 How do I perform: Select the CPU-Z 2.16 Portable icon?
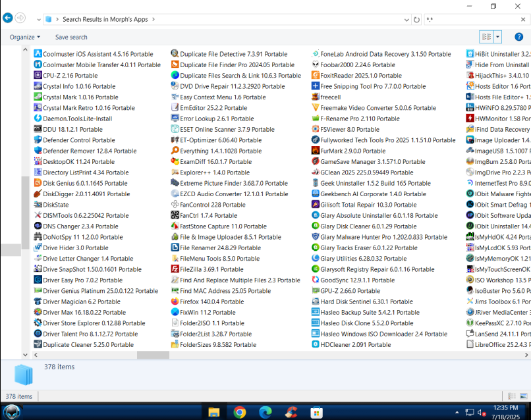pyautogui.click(x=38, y=75)
